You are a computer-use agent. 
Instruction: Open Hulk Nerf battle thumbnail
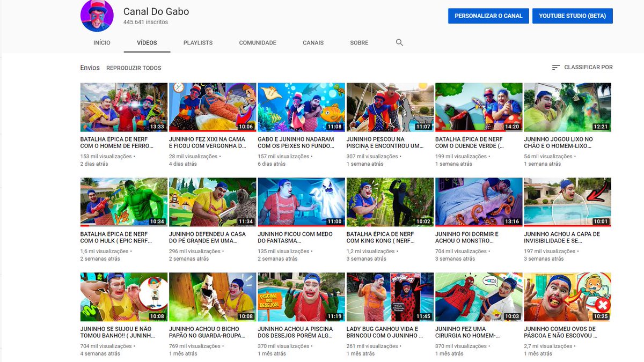[x=124, y=202]
